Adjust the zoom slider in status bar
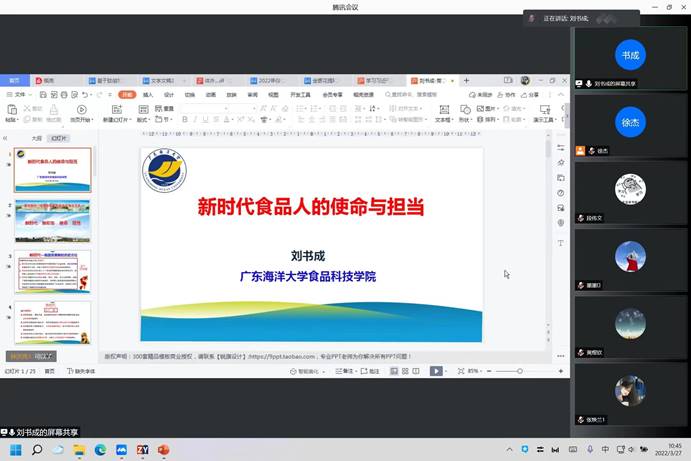This screenshot has height=461, width=691. (520, 371)
